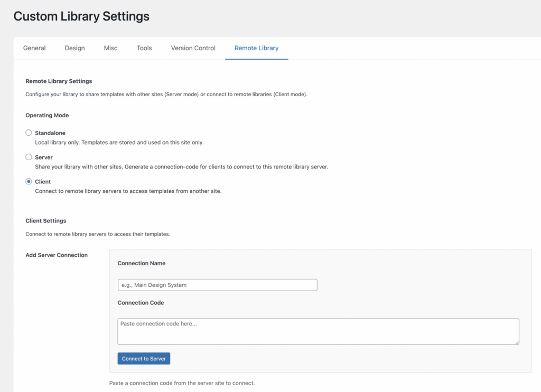The height and width of the screenshot is (392, 541).
Task: Choose the Server radio button circle
Action: [29, 157]
